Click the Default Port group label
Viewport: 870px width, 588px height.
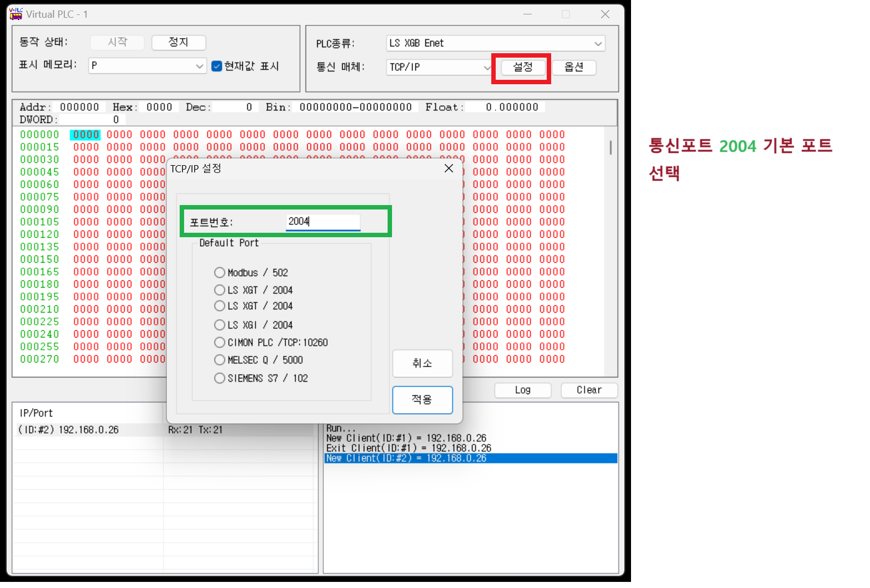click(x=229, y=243)
